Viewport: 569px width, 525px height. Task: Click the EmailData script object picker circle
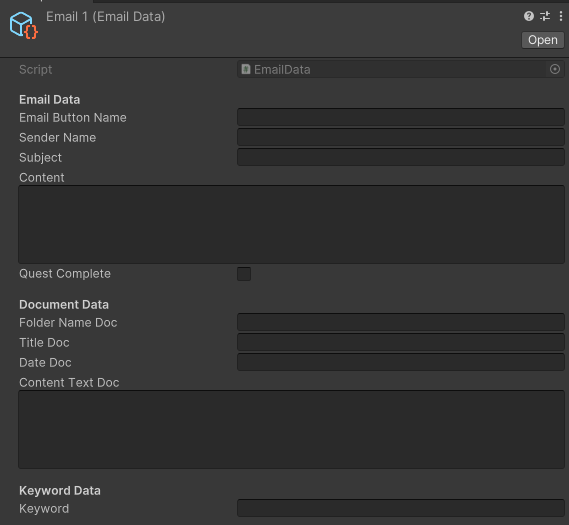pyautogui.click(x=554, y=69)
